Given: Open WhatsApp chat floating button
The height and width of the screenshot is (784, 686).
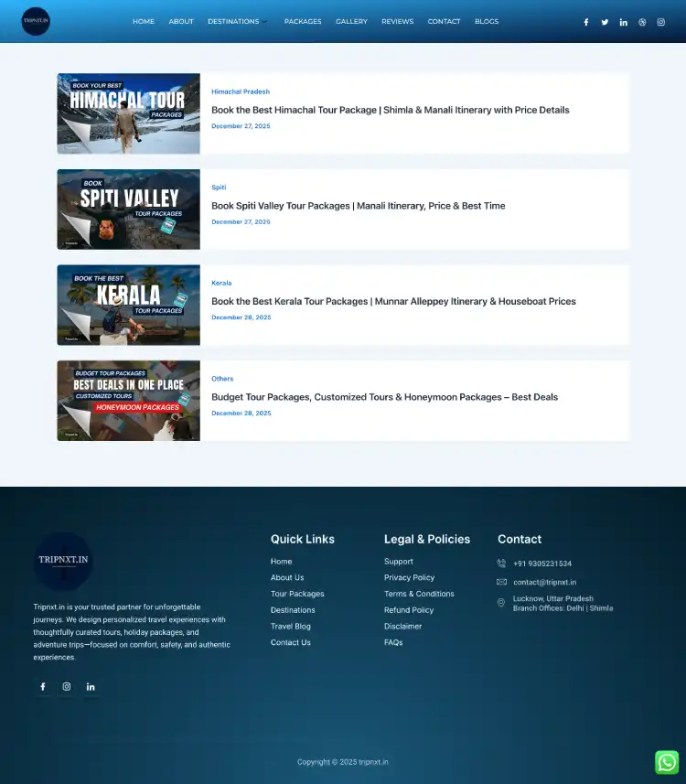Looking at the screenshot, I should (667, 762).
